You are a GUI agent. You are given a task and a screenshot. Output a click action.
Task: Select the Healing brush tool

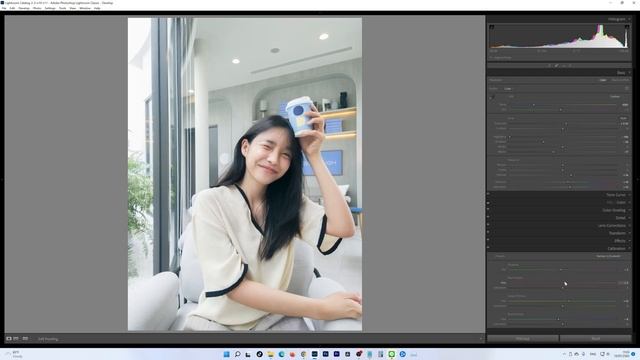pyautogui.click(x=556, y=65)
